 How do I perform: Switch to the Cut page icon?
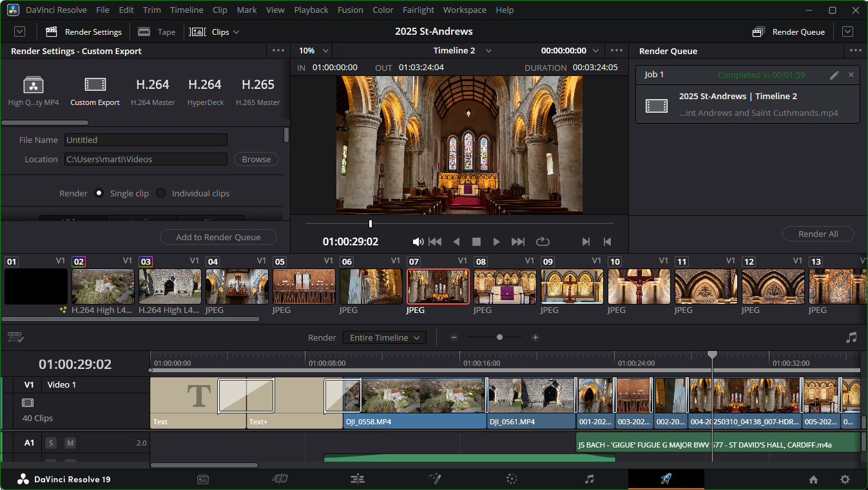(x=280, y=479)
